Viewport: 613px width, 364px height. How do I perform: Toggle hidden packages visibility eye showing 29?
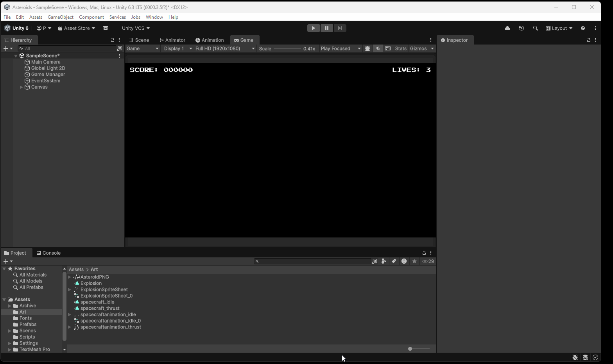(x=428, y=261)
